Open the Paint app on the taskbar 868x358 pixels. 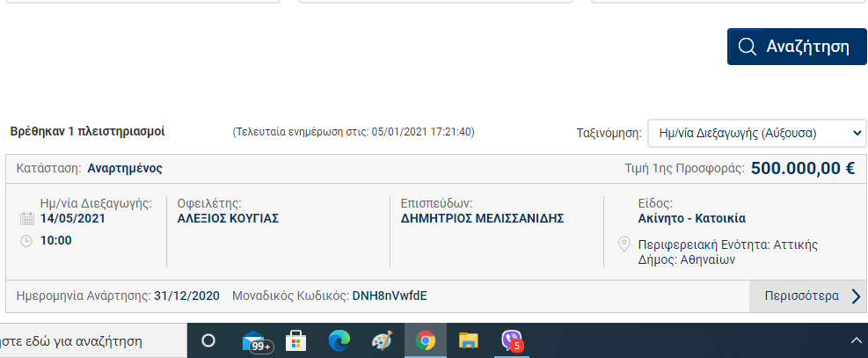coord(382,340)
